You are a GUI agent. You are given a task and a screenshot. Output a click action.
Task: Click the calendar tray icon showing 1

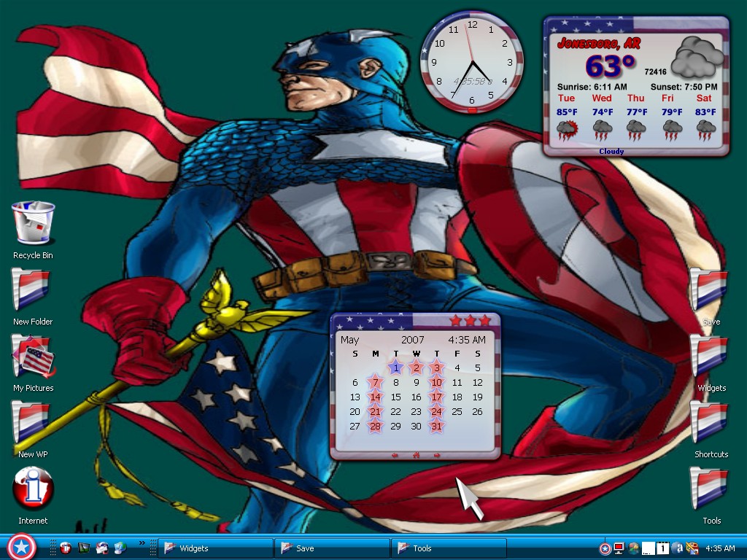(x=662, y=548)
